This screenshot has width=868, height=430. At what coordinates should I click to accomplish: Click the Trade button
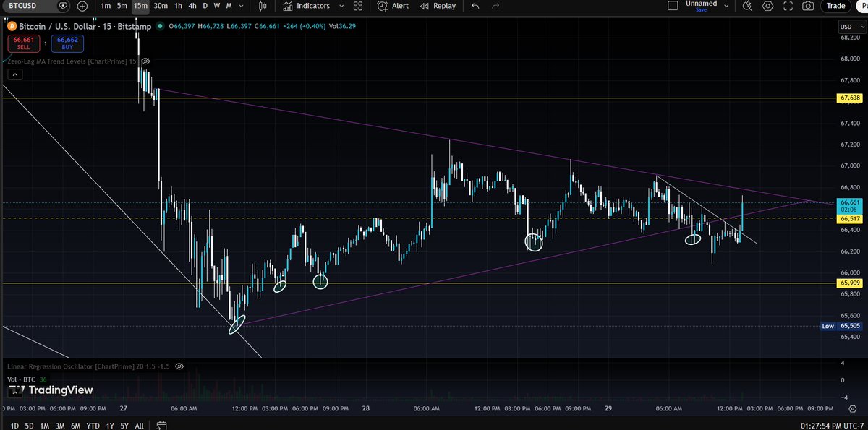836,6
